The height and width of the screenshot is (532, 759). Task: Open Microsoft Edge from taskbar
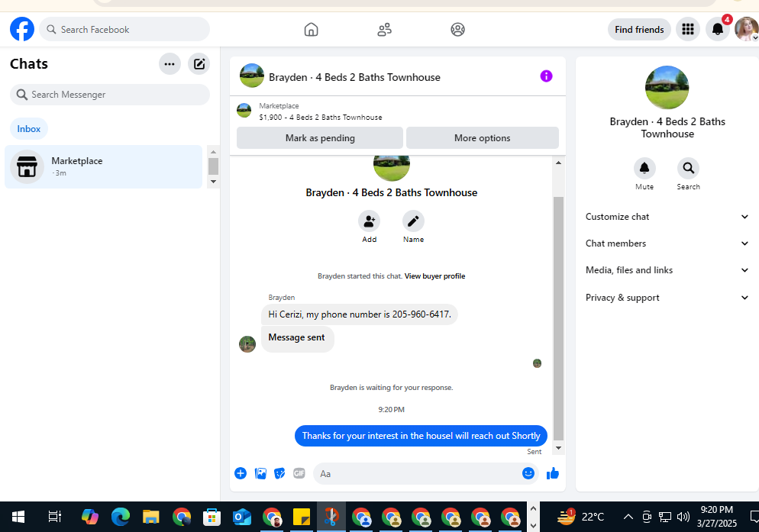[121, 517]
